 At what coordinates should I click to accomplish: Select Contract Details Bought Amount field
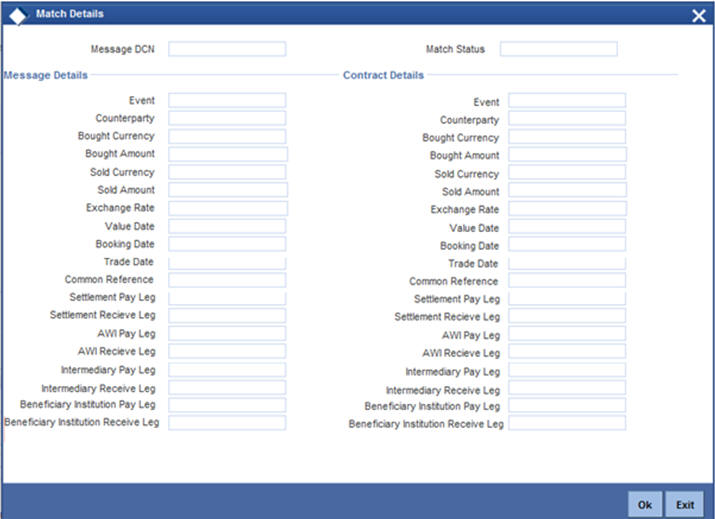pos(568,154)
